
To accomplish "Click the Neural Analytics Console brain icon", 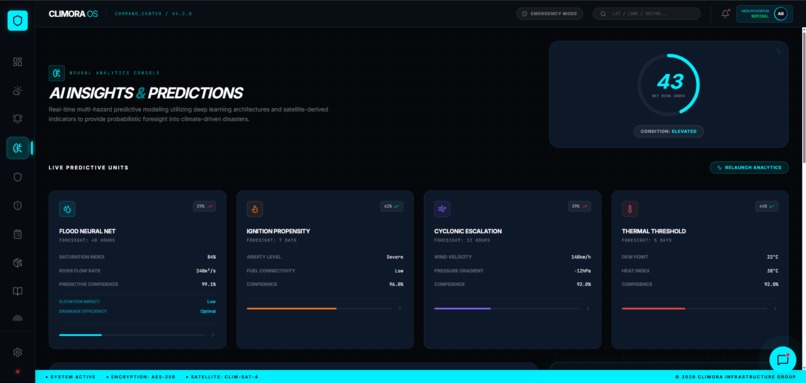I will (x=57, y=73).
